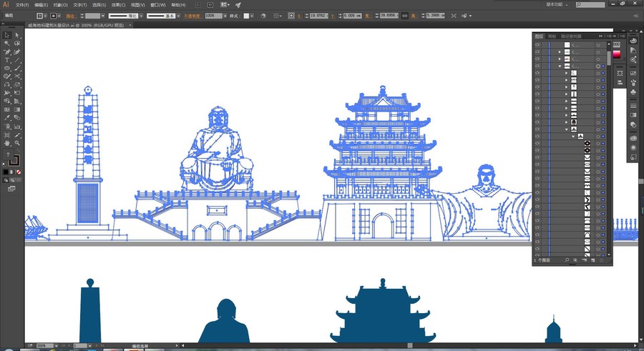The width and height of the screenshot is (644, 351).
Task: Open Recolor Artwork from control bar
Action: [x=263, y=16]
